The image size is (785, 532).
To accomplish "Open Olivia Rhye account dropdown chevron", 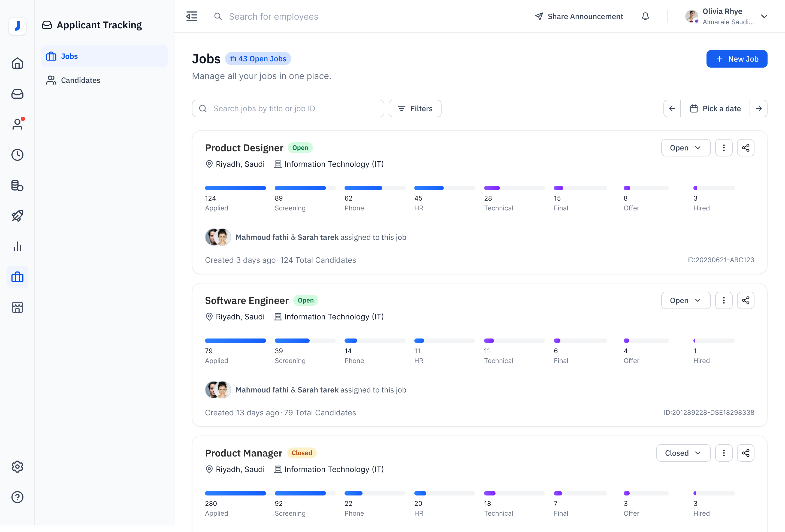I will pyautogui.click(x=764, y=16).
